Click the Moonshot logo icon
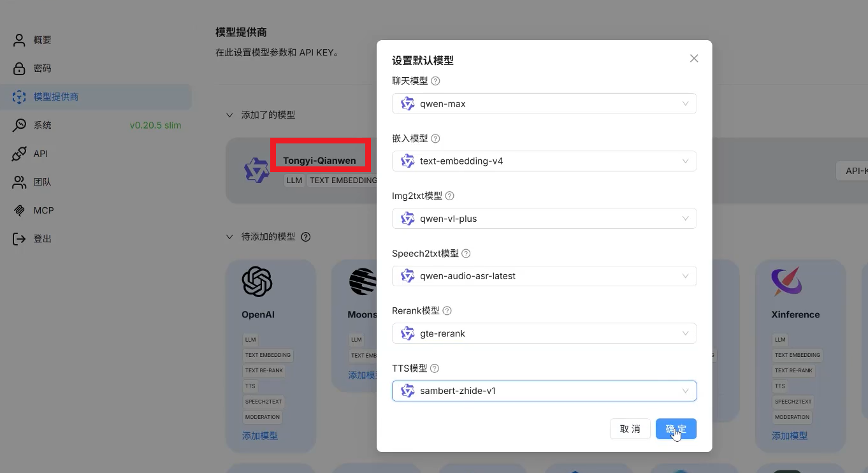Image resolution: width=868 pixels, height=473 pixels. tap(363, 282)
